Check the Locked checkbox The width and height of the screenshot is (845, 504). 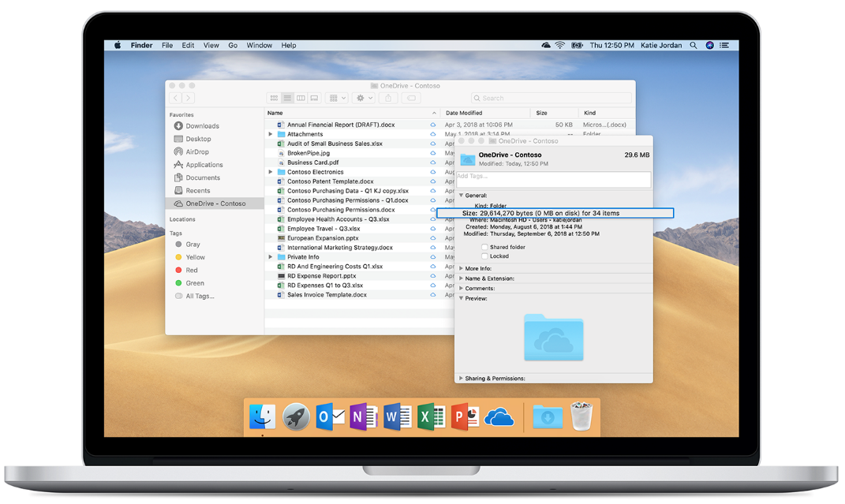(x=484, y=256)
